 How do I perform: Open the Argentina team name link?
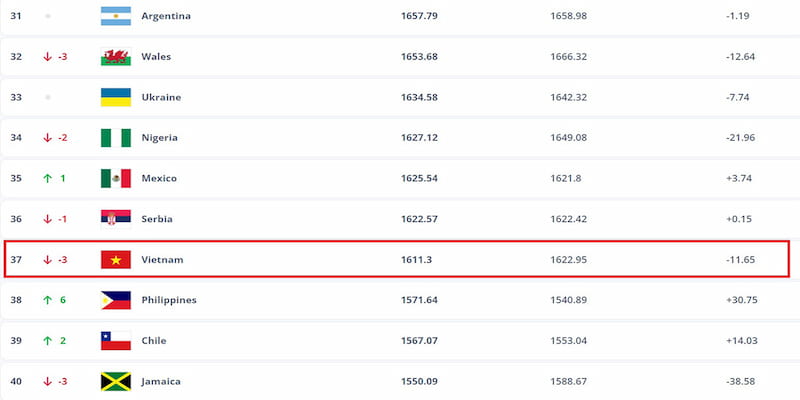[166, 16]
